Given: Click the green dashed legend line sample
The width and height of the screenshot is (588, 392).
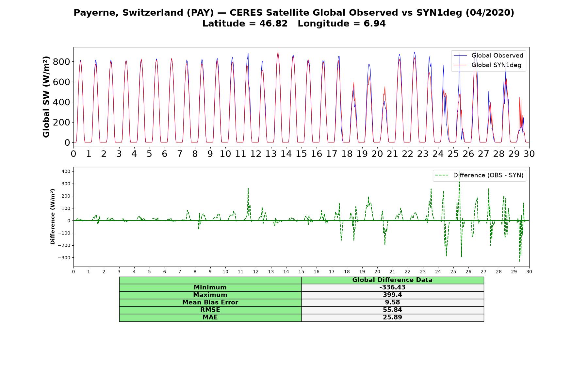Looking at the screenshot, I should (x=442, y=175).
